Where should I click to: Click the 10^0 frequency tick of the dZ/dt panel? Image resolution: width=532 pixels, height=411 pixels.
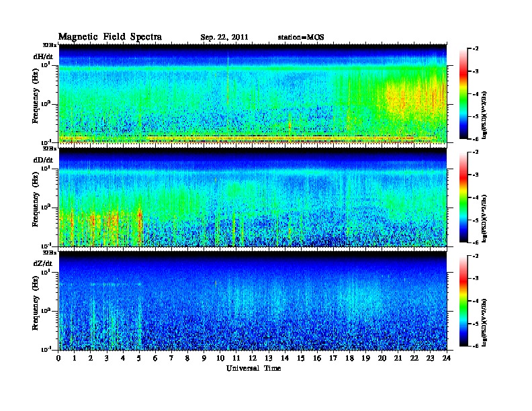coord(46,311)
